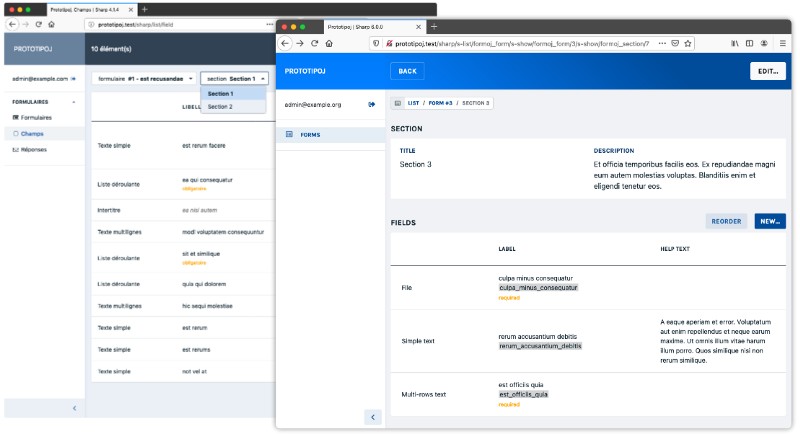Click the logout icon beside admin@example.com
800x436 pixels.
[74, 78]
